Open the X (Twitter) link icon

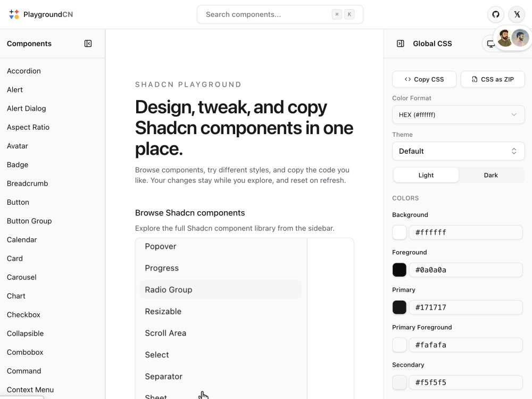pyautogui.click(x=517, y=14)
